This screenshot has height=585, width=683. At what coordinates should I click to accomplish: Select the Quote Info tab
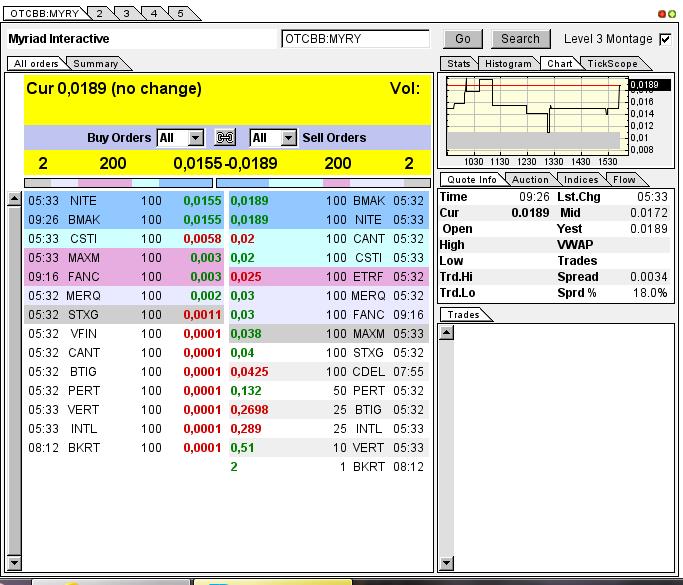[x=472, y=179]
